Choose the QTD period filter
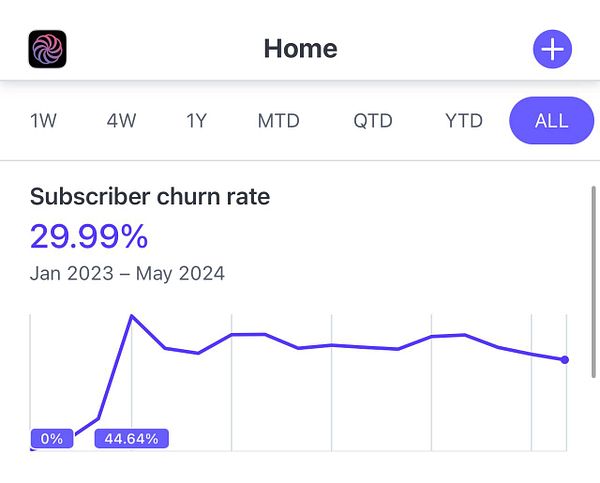This screenshot has width=600, height=483. tap(373, 121)
